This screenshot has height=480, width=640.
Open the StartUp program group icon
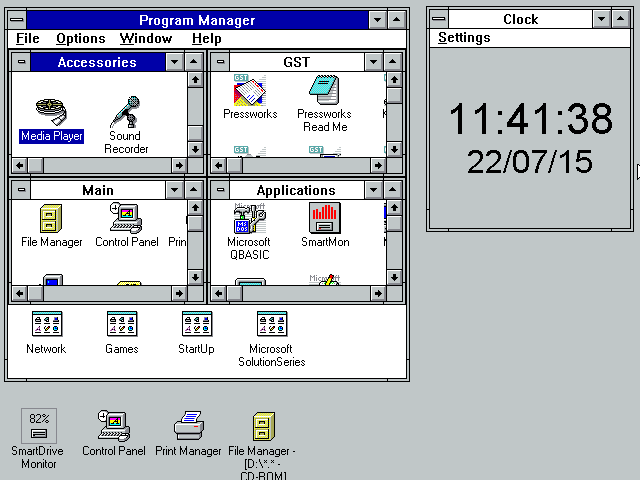[x=196, y=325]
